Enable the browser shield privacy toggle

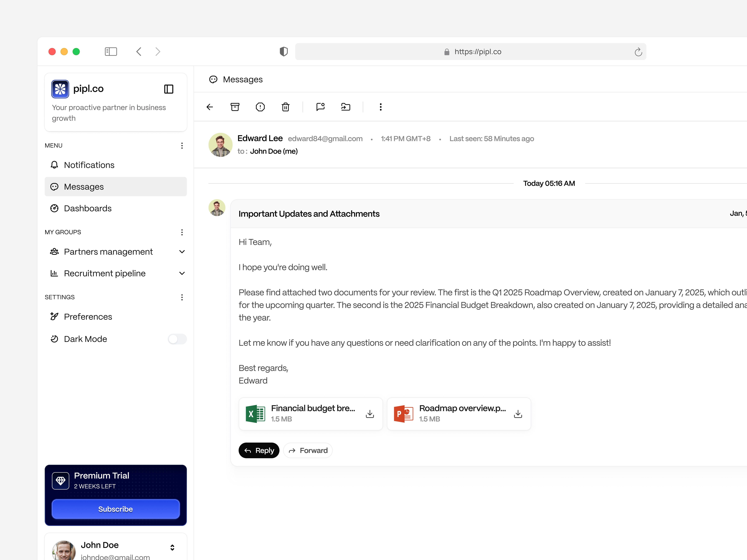pos(283,51)
